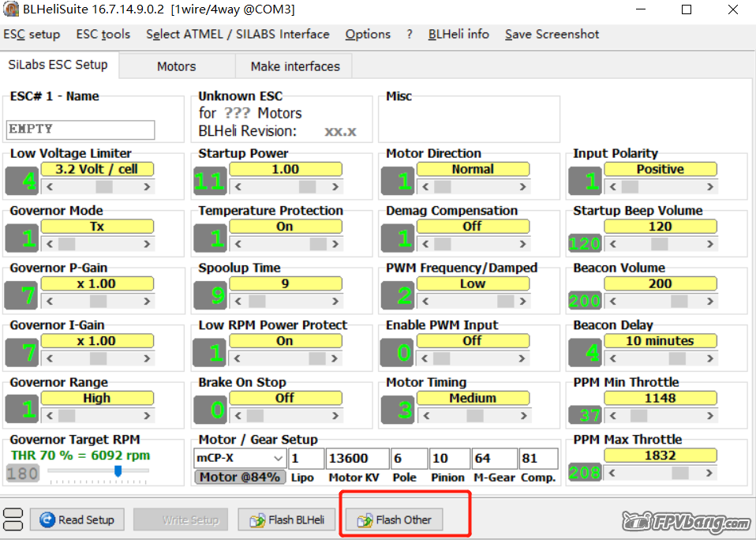Click Brake On Stop right arrow
Screen dimensions: 756x540
coord(335,415)
